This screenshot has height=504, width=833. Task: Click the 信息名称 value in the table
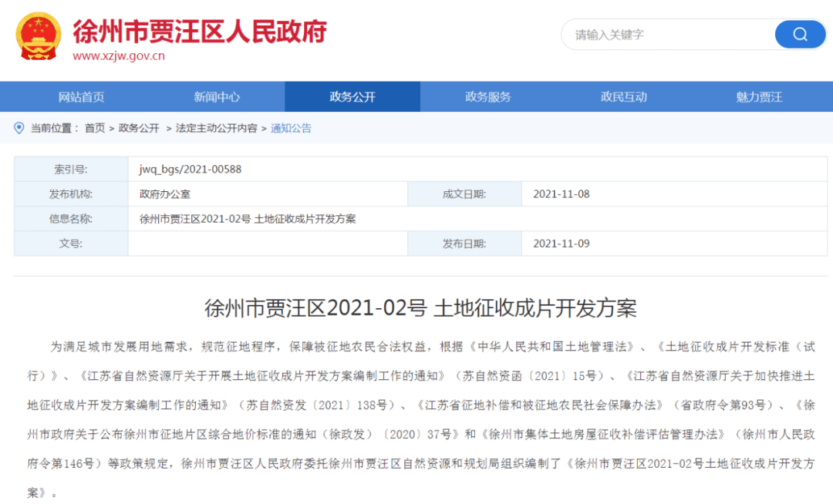[248, 219]
